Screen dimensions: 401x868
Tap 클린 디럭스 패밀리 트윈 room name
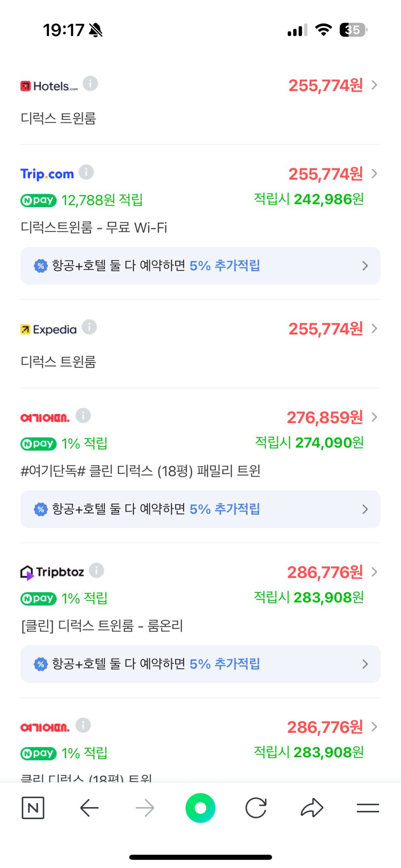(x=140, y=471)
